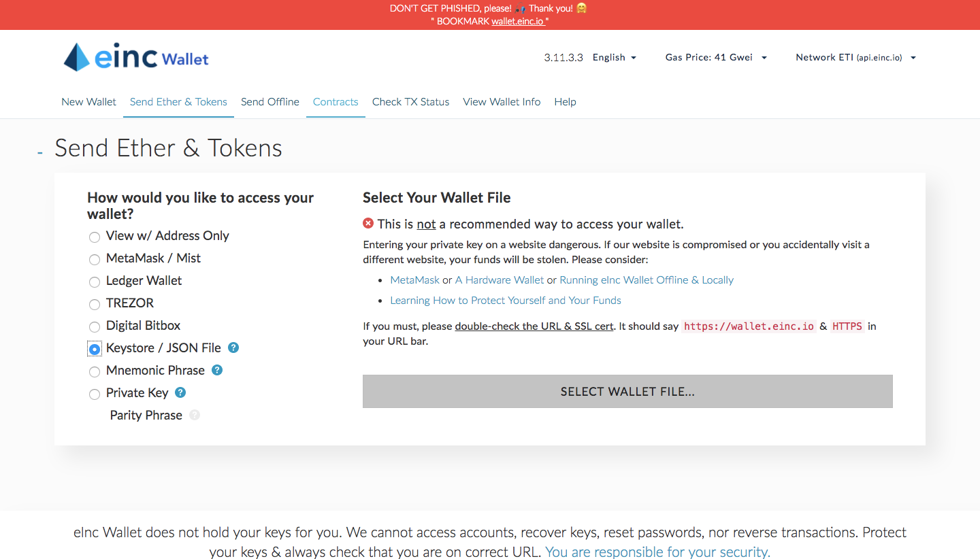Image resolution: width=980 pixels, height=559 pixels.
Task: Open Network ETI selector dropdown
Action: click(x=856, y=57)
